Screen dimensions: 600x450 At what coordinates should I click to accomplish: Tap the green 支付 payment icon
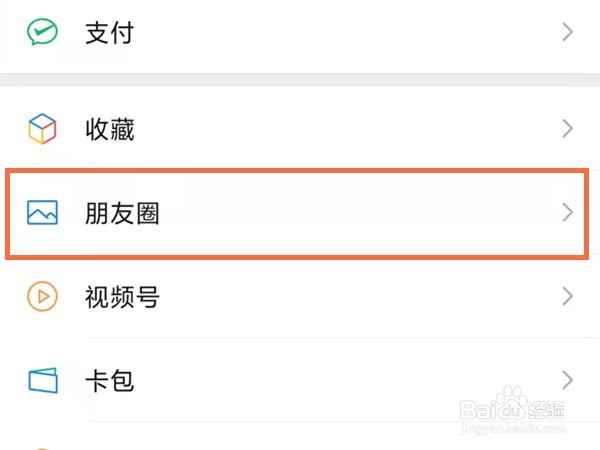coord(42,32)
